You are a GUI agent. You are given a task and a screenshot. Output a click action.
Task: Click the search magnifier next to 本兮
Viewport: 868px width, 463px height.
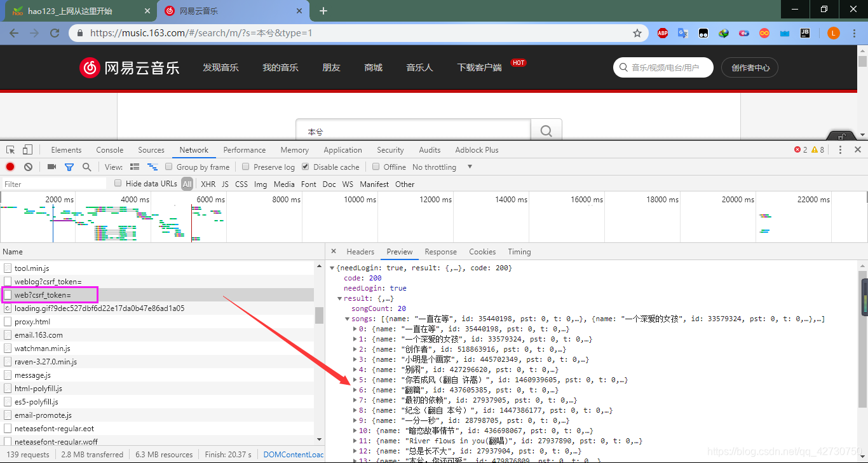pos(546,131)
